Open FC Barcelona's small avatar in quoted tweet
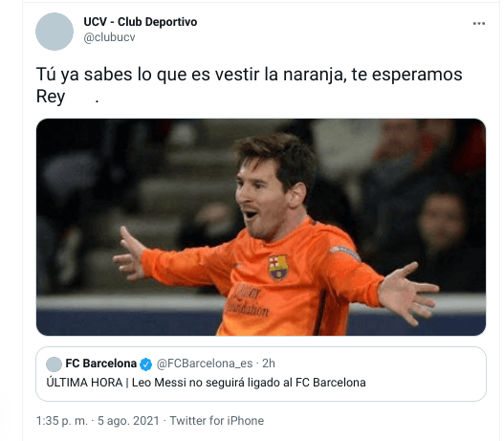 pos(54,364)
